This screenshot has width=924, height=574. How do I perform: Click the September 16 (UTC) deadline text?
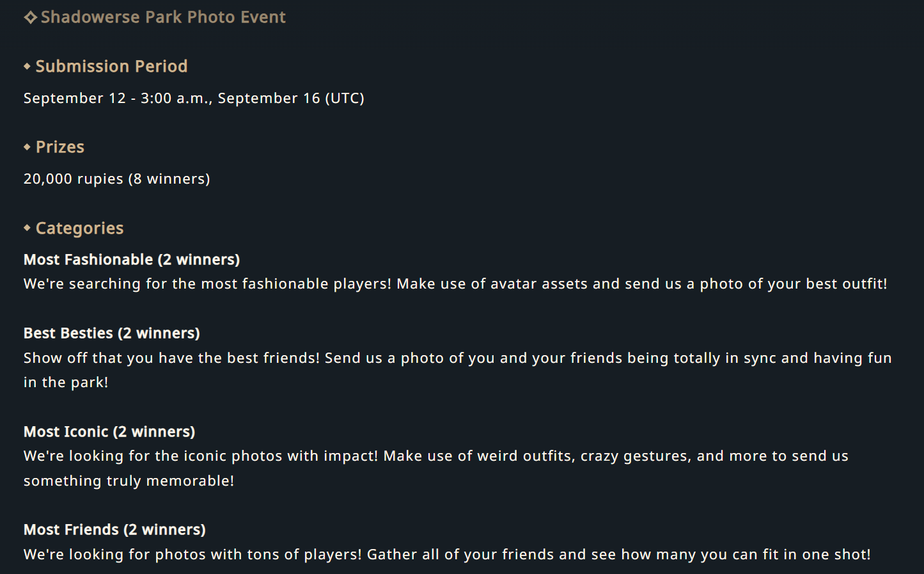pos(291,98)
